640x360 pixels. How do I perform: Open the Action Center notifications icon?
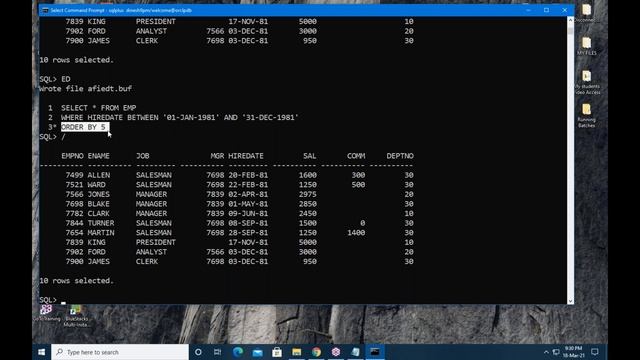[595, 352]
